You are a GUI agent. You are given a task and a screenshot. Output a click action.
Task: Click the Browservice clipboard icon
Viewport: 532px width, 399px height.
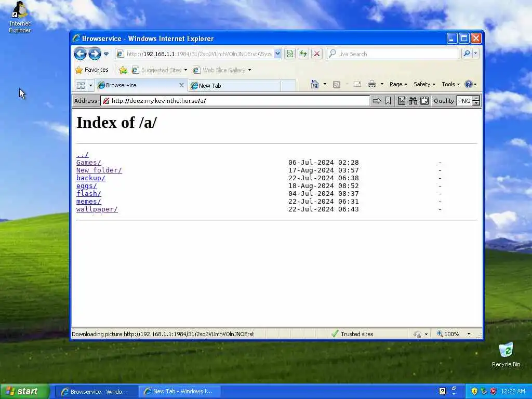[x=424, y=101]
